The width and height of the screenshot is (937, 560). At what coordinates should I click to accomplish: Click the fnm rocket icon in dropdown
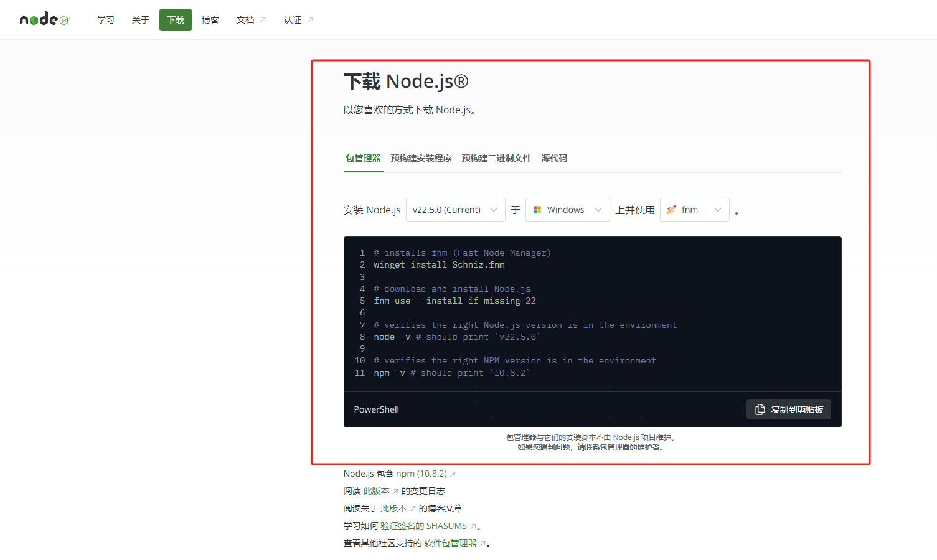tap(671, 210)
